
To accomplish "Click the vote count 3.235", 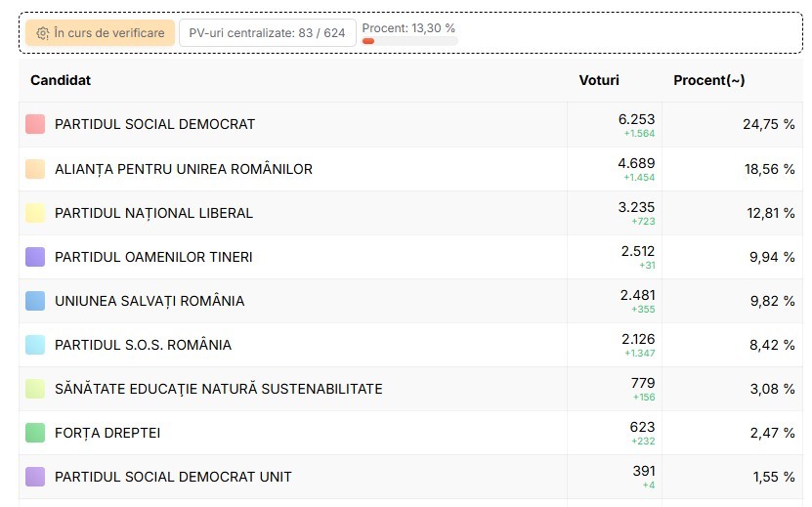I will pyautogui.click(x=636, y=208).
